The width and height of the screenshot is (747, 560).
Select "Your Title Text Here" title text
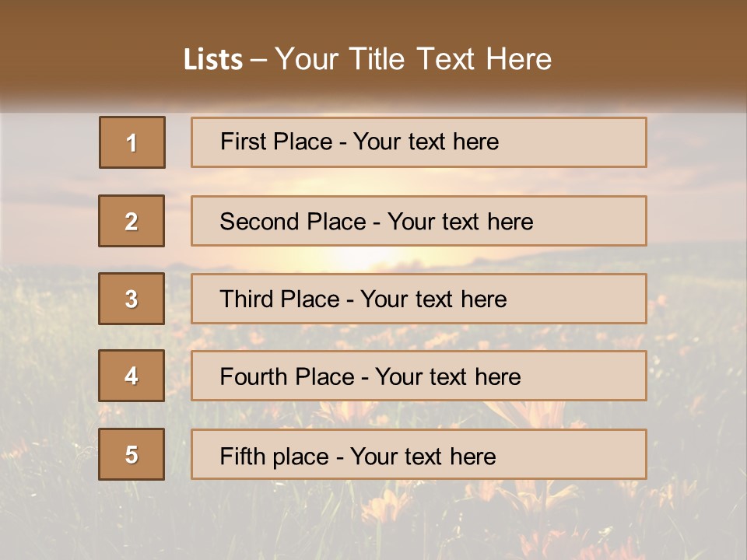pos(413,60)
